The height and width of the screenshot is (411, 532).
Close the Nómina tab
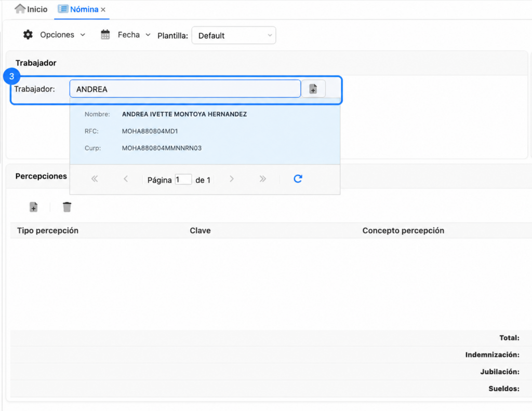tap(103, 9)
